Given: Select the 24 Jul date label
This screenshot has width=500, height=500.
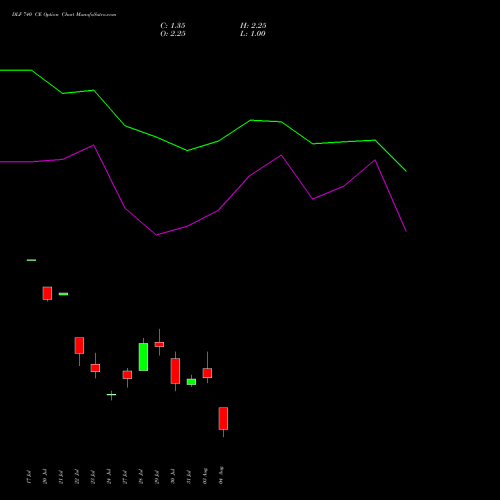Looking at the screenshot, I should click(109, 477).
